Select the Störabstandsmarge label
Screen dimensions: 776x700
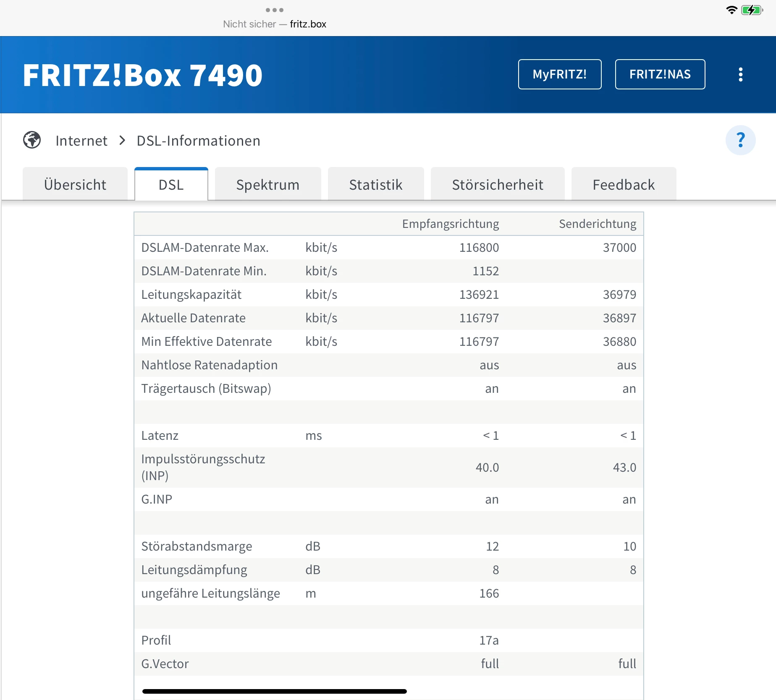197,546
